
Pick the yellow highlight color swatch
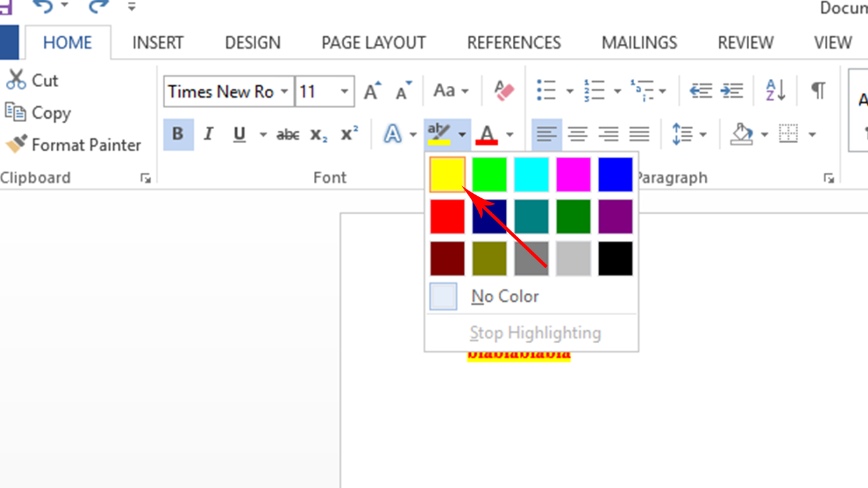tap(447, 175)
